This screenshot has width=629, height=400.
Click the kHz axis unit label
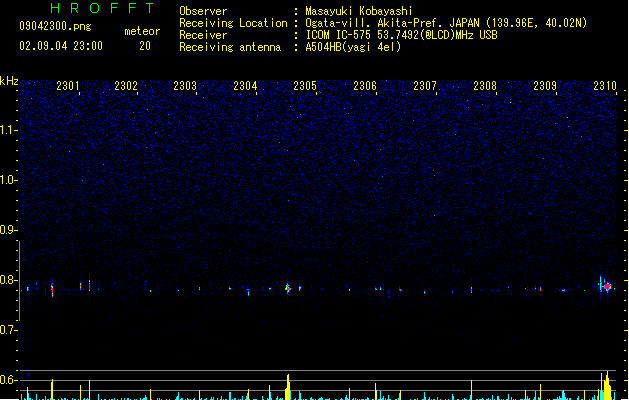coord(9,81)
